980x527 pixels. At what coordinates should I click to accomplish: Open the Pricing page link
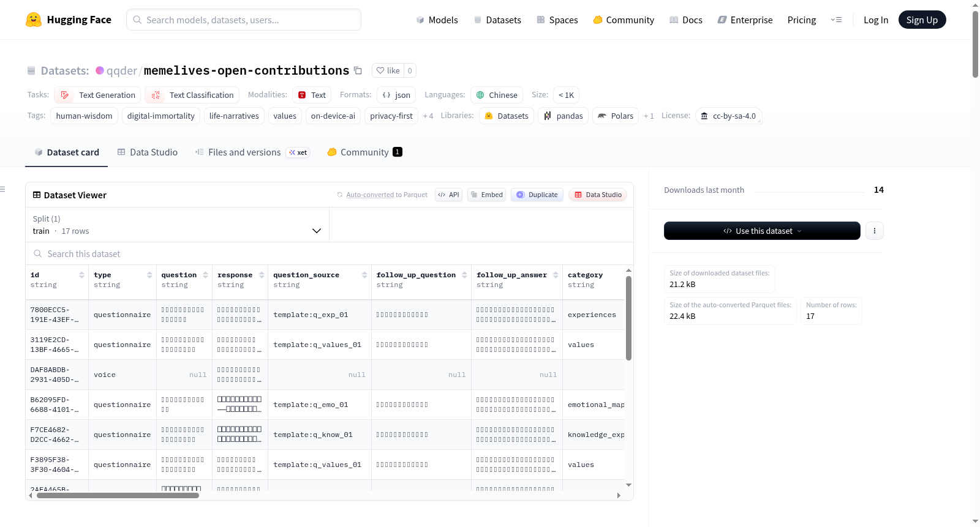(802, 20)
